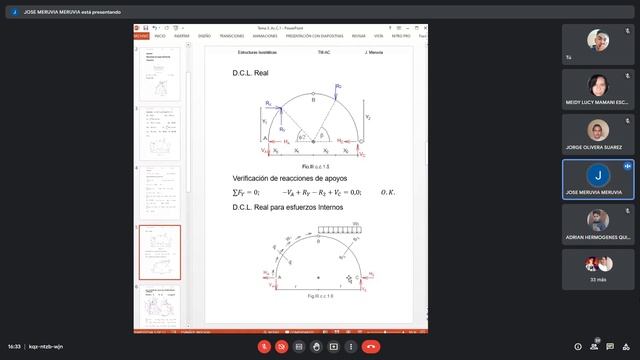Screen dimensions: 640x360
Task: Select the top slide thumbnail in the panel
Action: pos(160,74)
